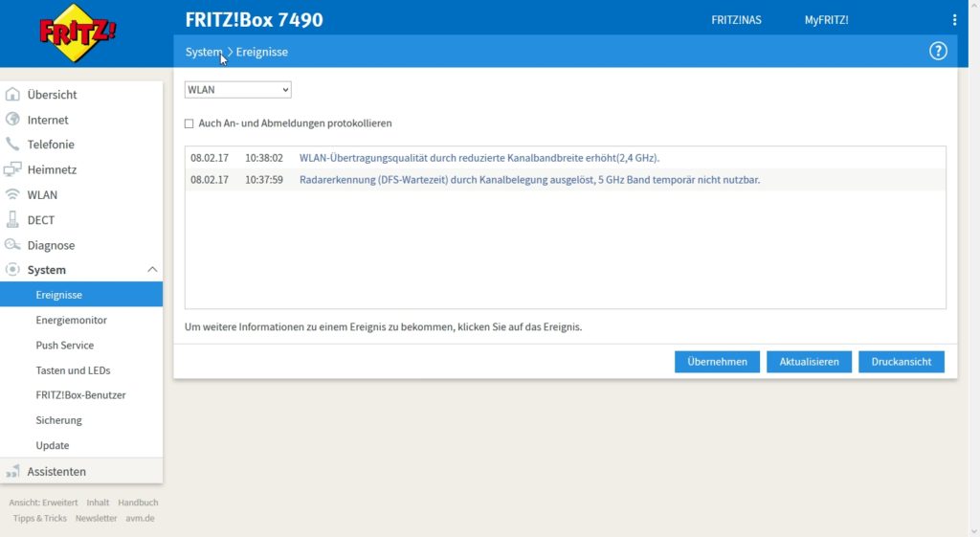Open the help question mark icon
The width and height of the screenshot is (980, 537).
938,52
